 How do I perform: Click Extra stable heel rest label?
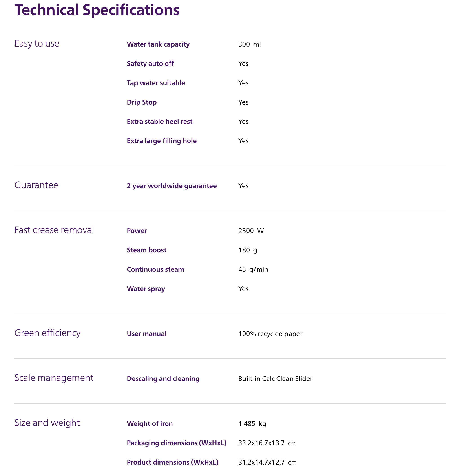[x=159, y=122]
